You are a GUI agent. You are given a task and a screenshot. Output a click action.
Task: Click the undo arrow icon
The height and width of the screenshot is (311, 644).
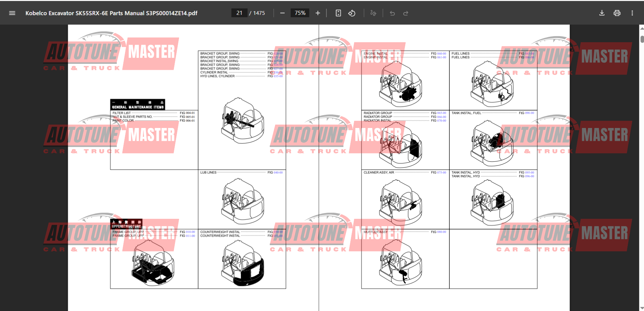392,13
